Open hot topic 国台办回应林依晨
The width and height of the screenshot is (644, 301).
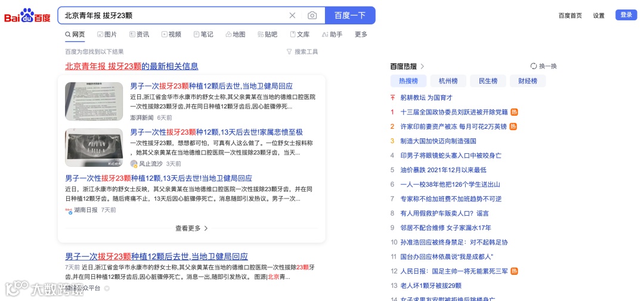[x=447, y=257]
